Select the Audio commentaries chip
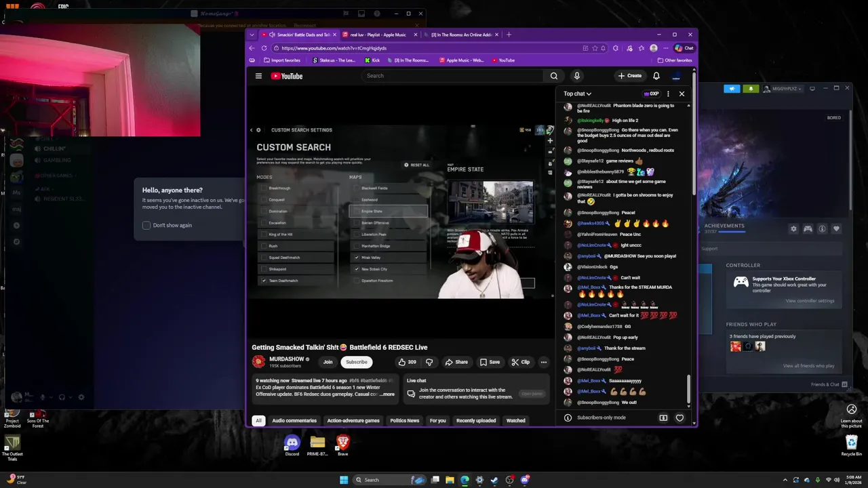868x488 pixels. [294, 420]
